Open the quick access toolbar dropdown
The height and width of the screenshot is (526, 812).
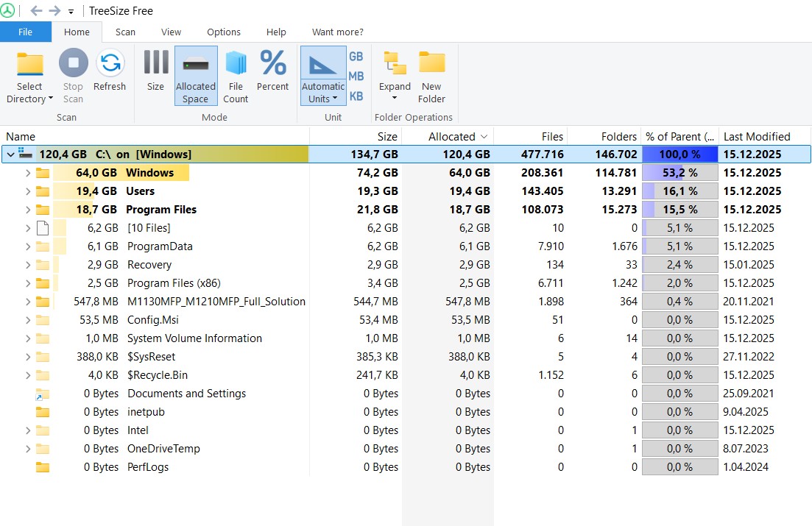click(x=71, y=11)
